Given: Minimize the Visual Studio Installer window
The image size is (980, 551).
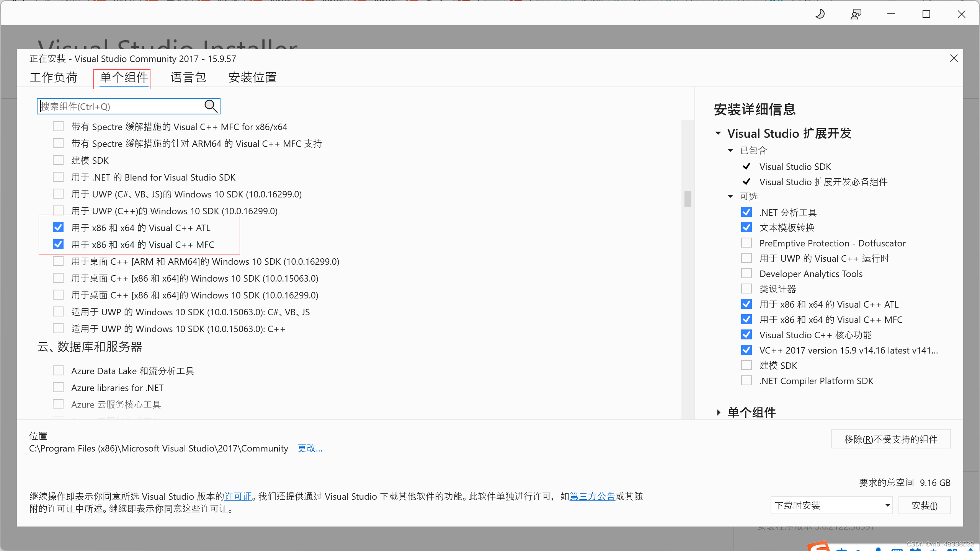Looking at the screenshot, I should 891,15.
